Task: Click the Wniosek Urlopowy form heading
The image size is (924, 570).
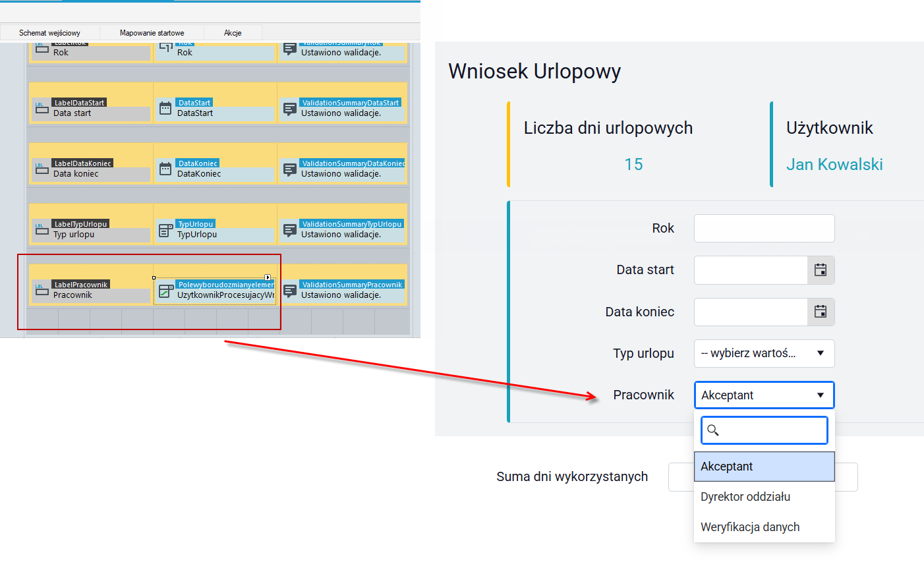Action: click(x=534, y=71)
